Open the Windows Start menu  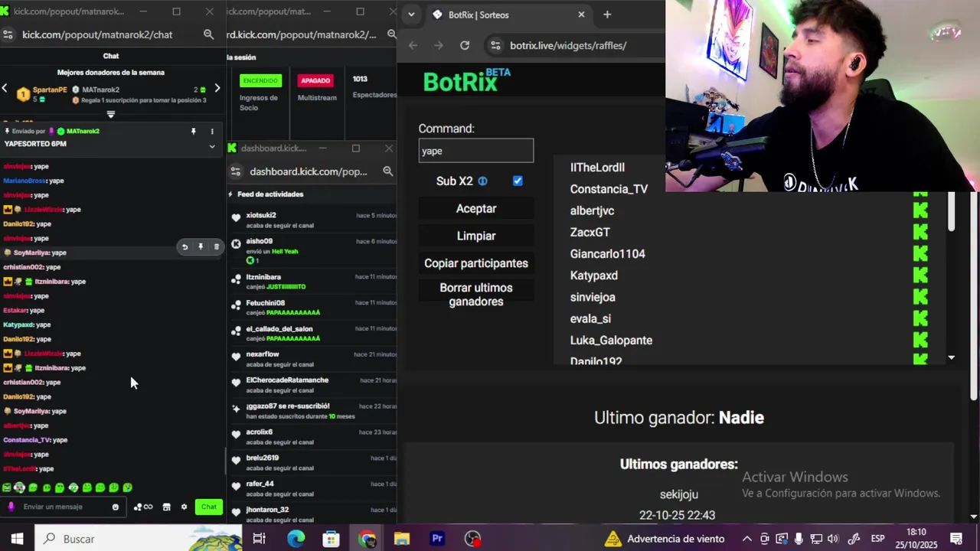pos(17,539)
